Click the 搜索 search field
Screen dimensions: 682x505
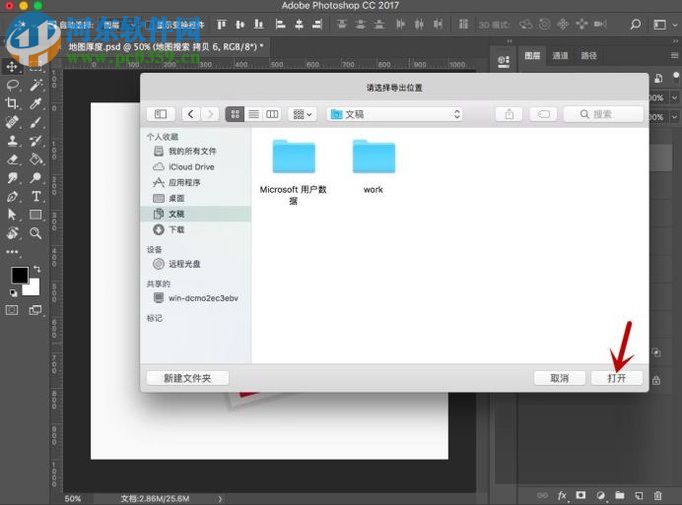(x=603, y=114)
